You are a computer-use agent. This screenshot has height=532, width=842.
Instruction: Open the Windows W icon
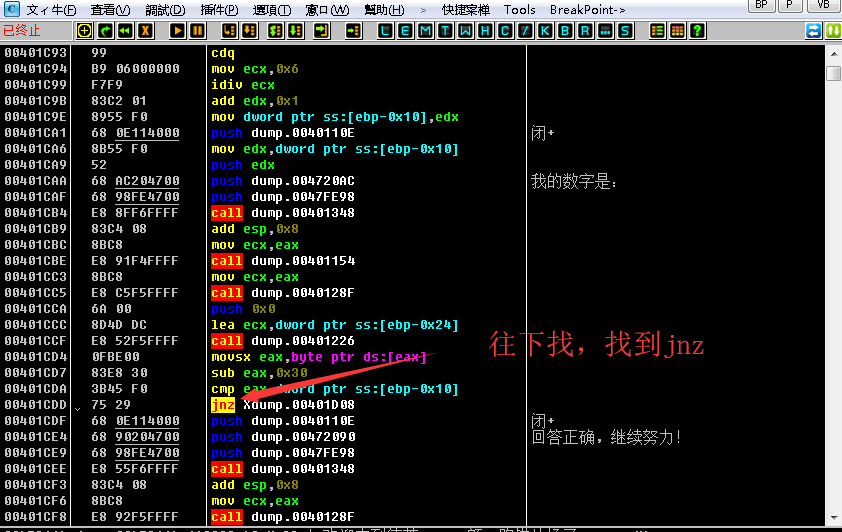coord(466,31)
